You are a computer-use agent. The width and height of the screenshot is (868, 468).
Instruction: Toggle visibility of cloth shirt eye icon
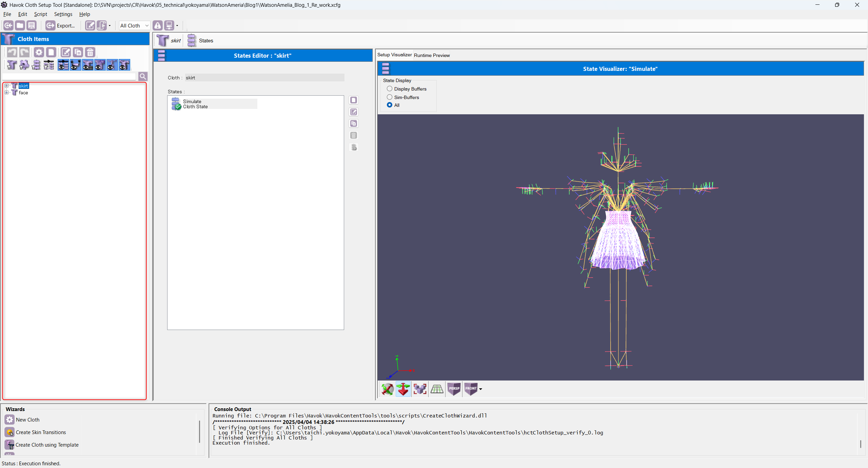pyautogui.click(x=124, y=65)
